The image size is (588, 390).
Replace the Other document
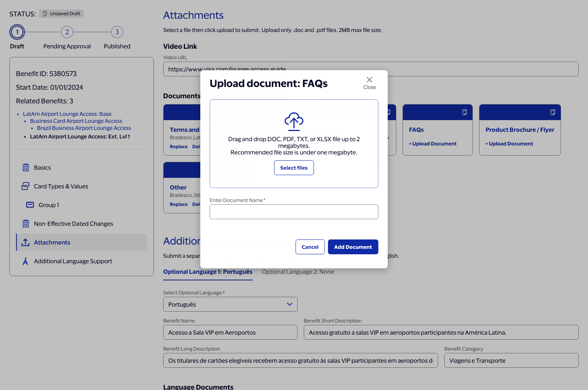[179, 204]
